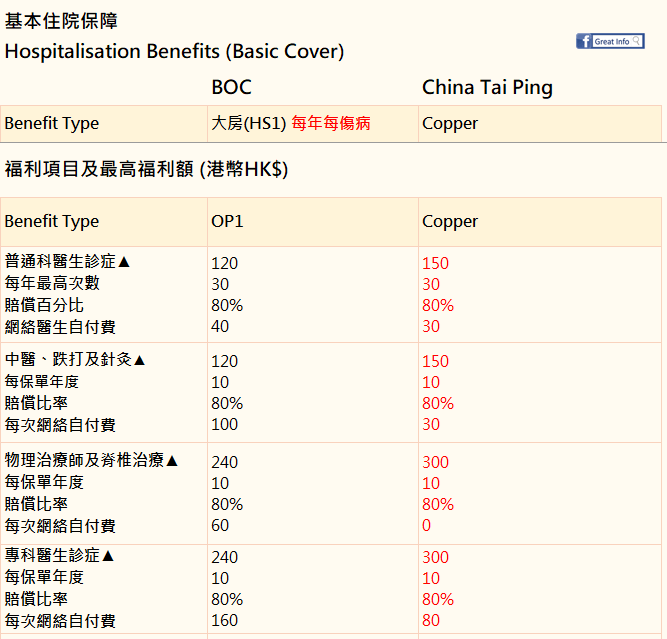Screen dimensions: 667x639
Task: Click Copper in the OP1 header row
Action: [450, 222]
